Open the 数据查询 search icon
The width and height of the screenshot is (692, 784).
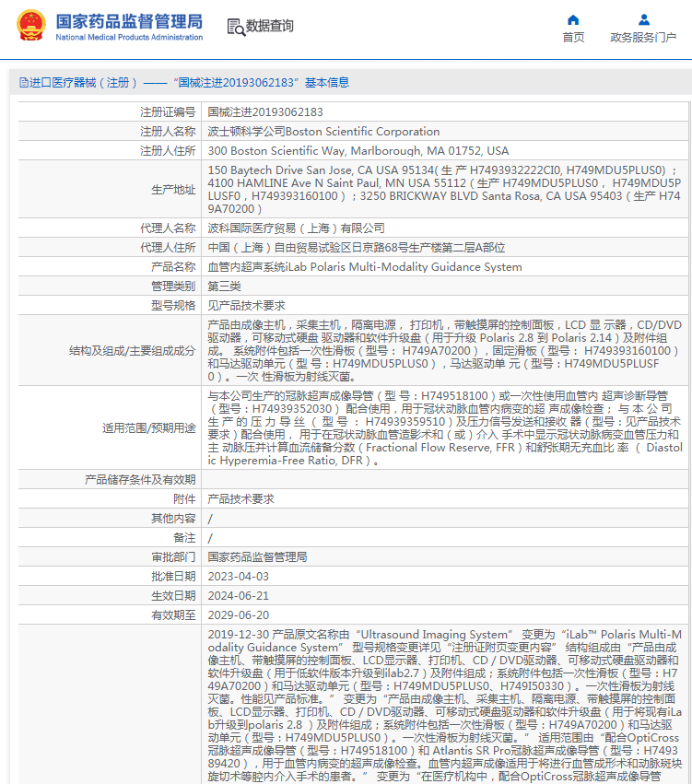pos(236,27)
